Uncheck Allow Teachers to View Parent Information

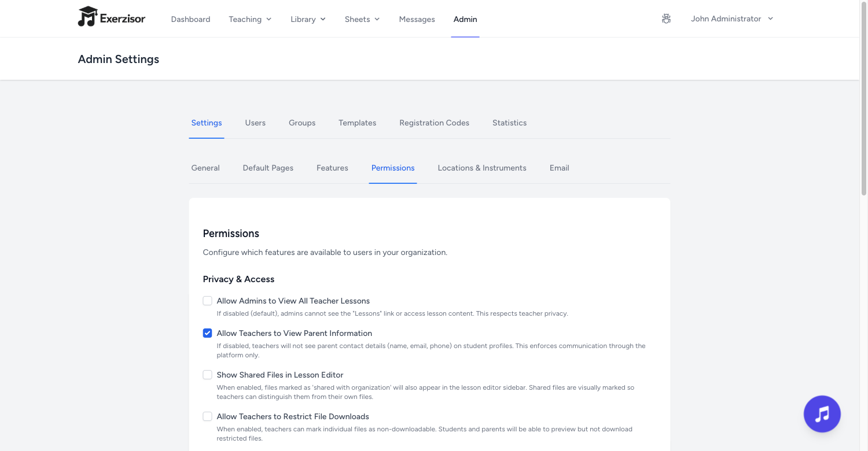(x=207, y=333)
